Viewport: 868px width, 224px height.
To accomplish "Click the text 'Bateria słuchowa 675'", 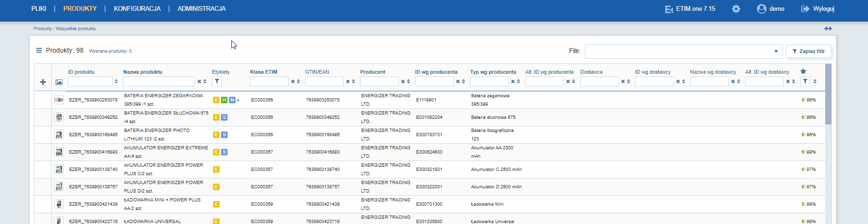I will (x=493, y=117).
